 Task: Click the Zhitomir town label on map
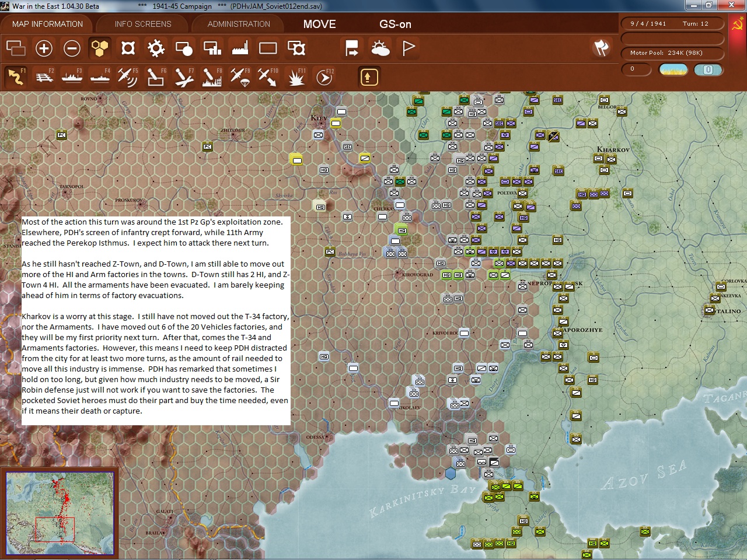pyautogui.click(x=232, y=130)
